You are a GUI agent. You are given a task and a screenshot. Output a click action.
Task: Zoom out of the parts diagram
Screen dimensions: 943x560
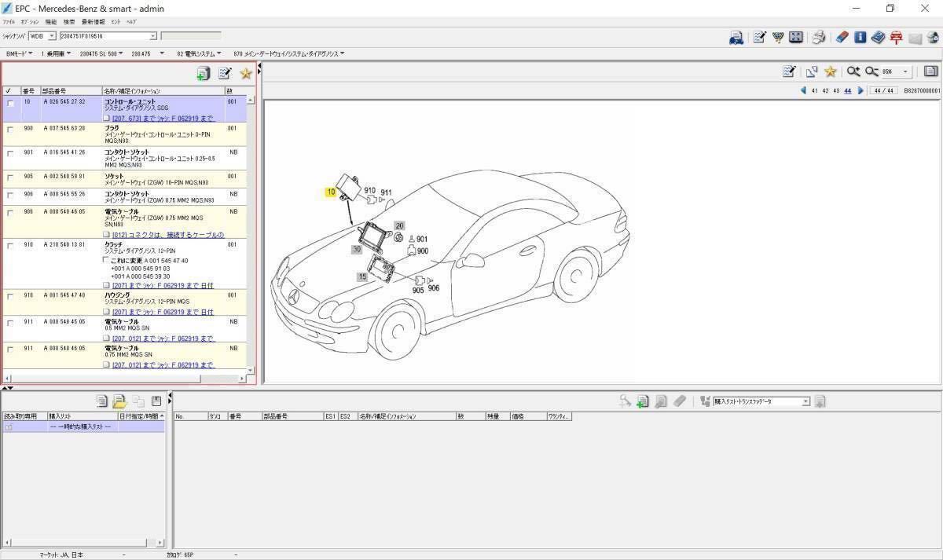[x=871, y=71]
